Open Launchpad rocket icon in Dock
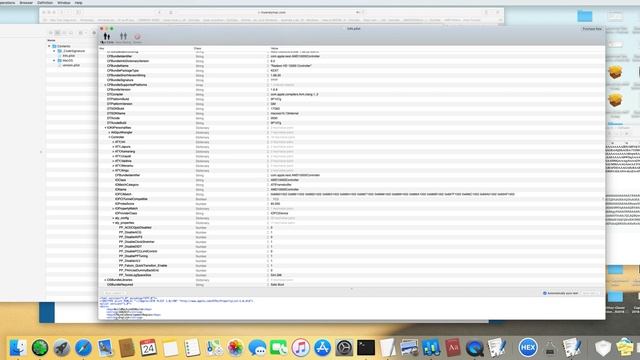This screenshot has width=640, height=360. pyautogui.click(x=62, y=348)
